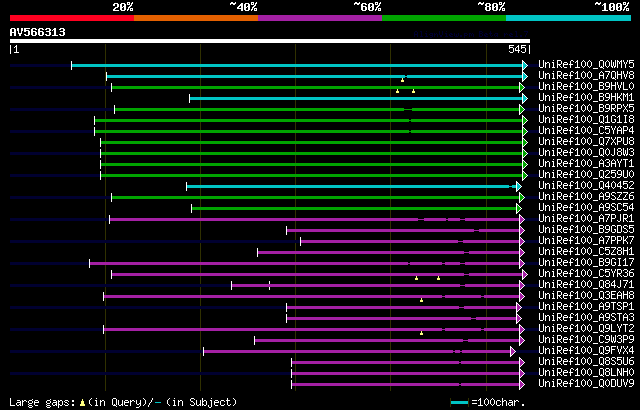Open the UniRef100_Q7XPU8 entry

tap(586, 142)
